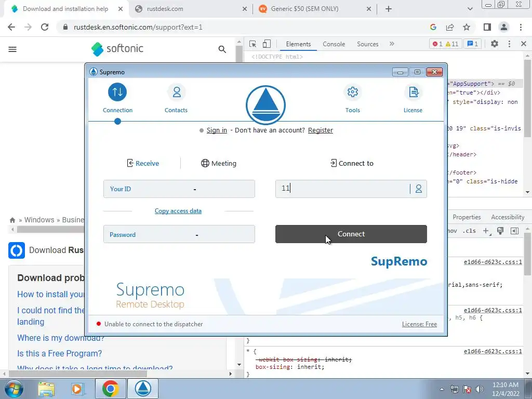
Task: Click the Supremo sailboat logo
Action: click(265, 105)
